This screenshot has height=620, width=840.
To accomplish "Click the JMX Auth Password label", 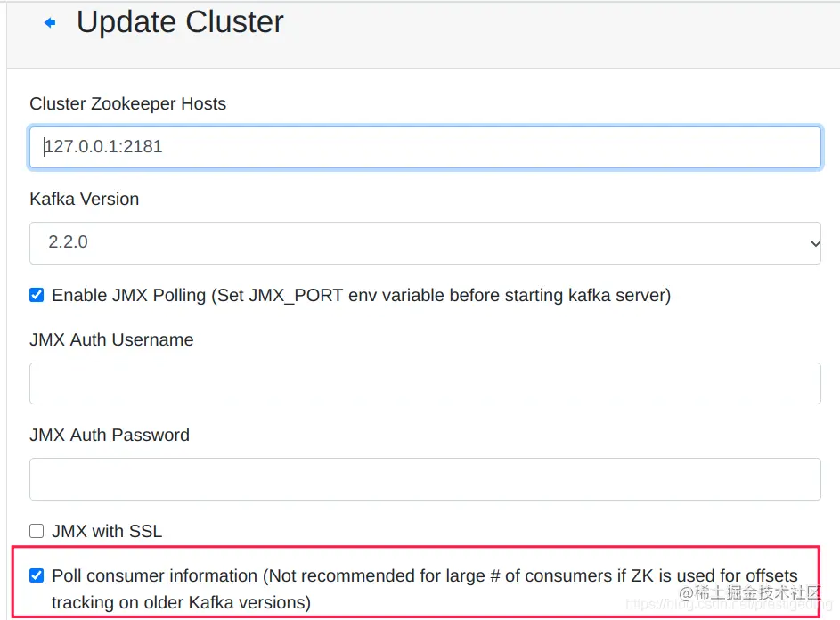I will 110,435.
